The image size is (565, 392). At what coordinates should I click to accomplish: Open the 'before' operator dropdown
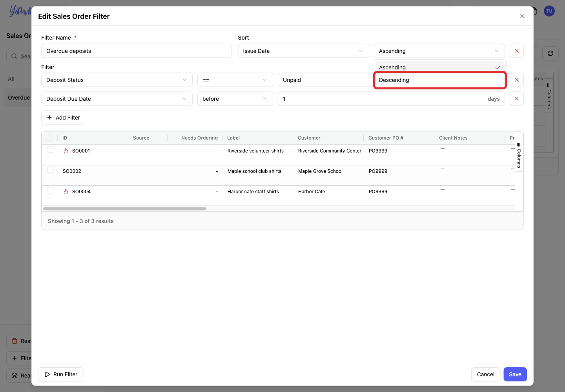pyautogui.click(x=235, y=99)
